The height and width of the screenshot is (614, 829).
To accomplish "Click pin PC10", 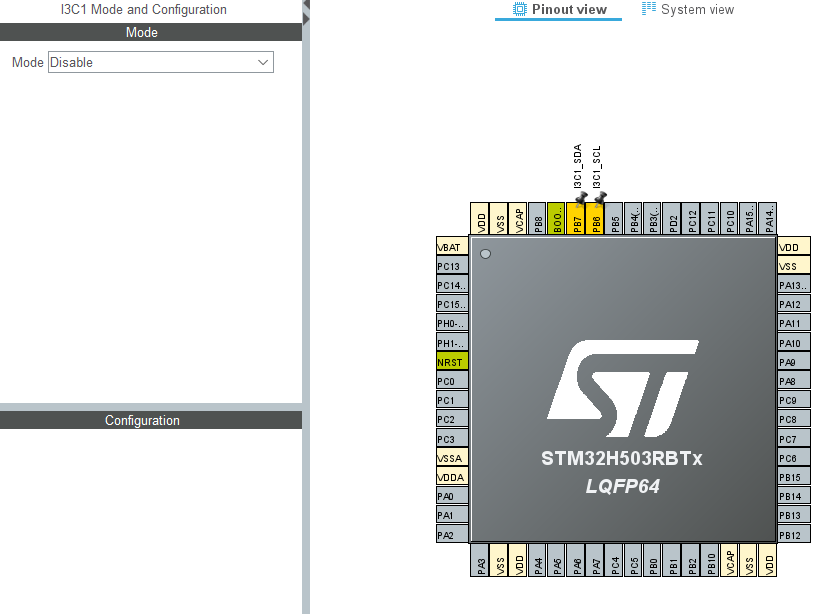I will point(730,218).
